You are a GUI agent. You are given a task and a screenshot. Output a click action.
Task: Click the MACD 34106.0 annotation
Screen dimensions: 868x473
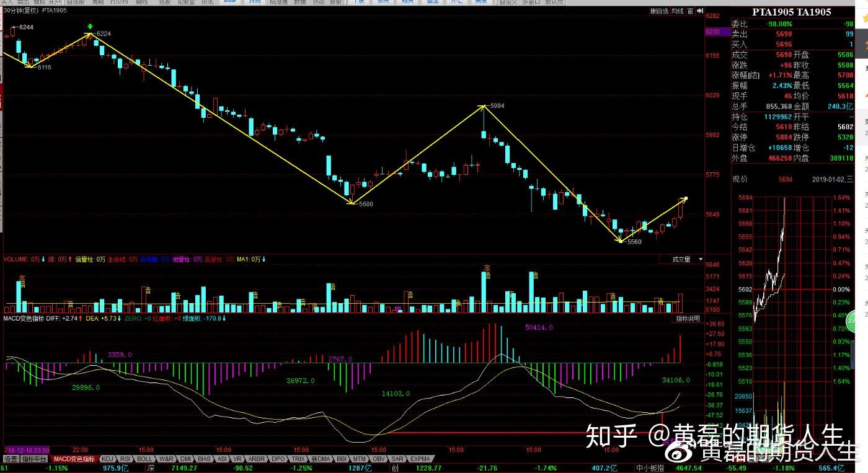tap(676, 380)
